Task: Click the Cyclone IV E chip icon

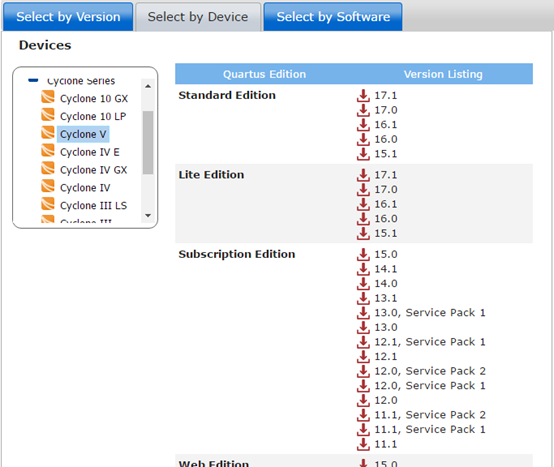Action: click(x=48, y=150)
